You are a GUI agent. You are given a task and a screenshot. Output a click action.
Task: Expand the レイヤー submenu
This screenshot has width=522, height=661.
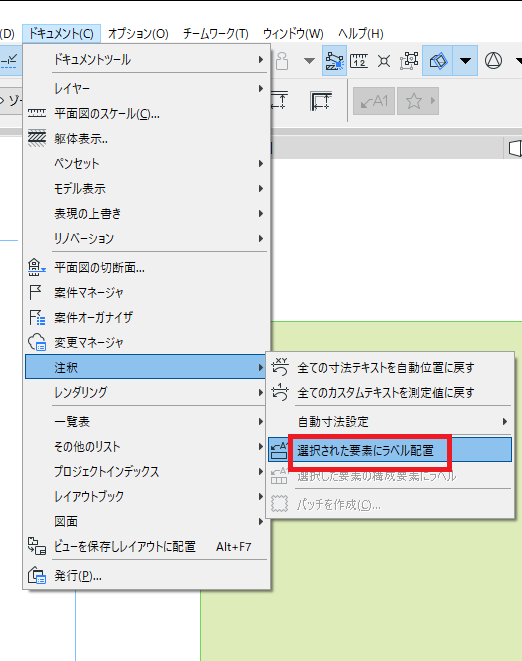click(x=146, y=89)
